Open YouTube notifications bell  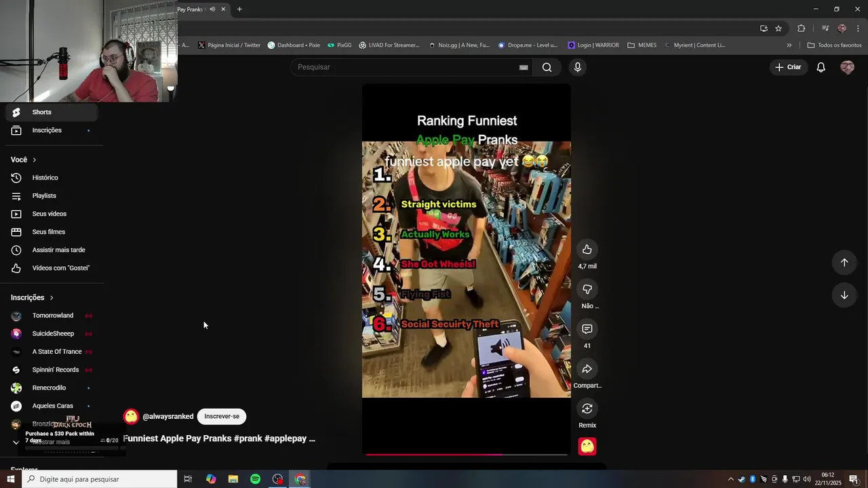click(821, 67)
